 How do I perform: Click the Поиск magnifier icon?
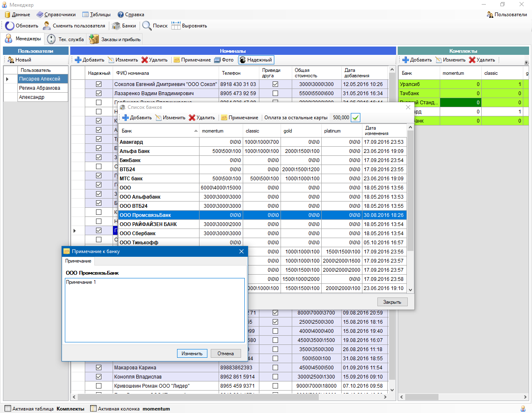click(147, 26)
